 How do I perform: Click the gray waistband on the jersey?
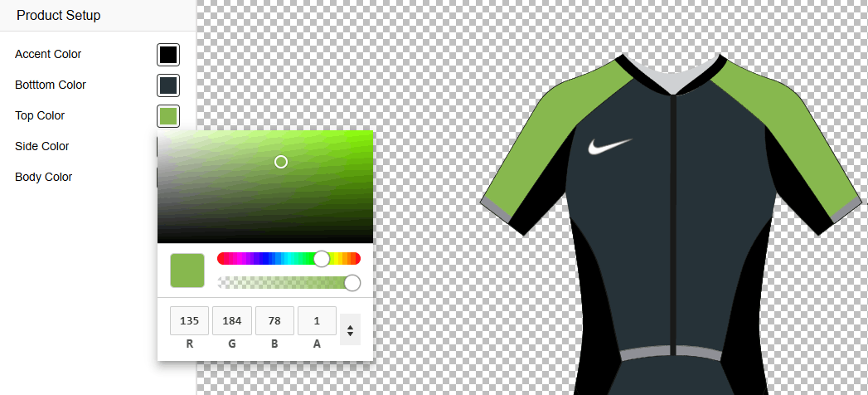pos(672,354)
